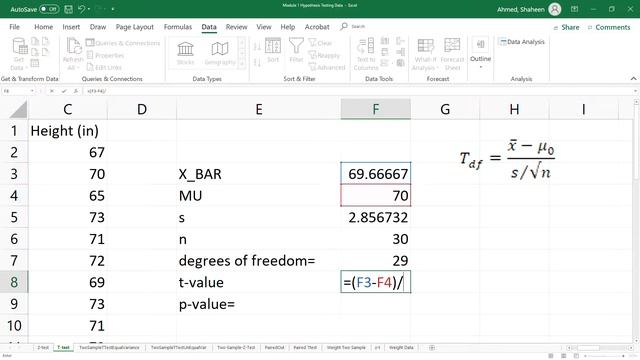This screenshot has width=640, height=360.
Task: Select the 'Height (in)' header cell
Action: click(x=68, y=131)
